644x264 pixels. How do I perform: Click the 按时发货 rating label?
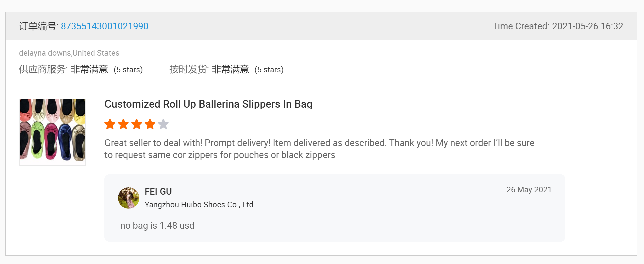coord(189,69)
